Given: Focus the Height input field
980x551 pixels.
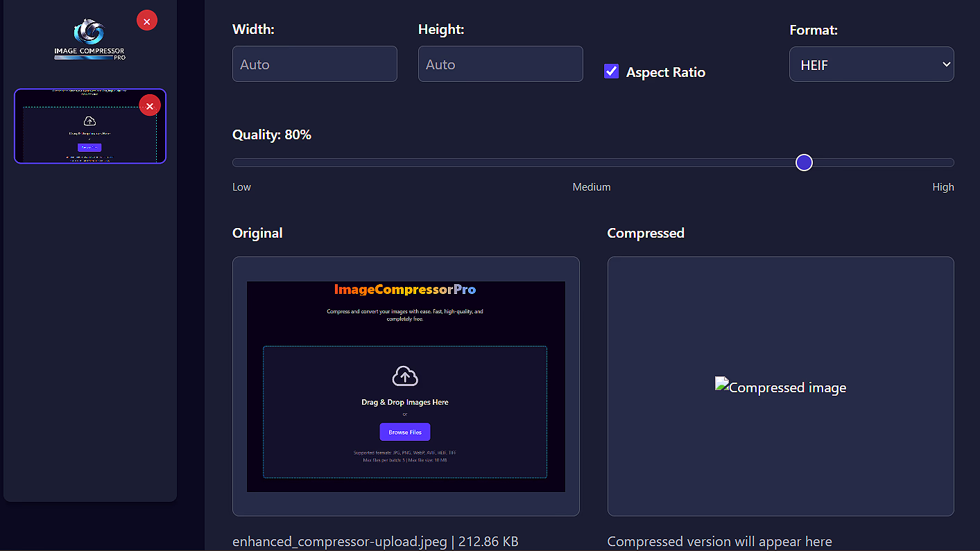Looking at the screenshot, I should pos(500,64).
